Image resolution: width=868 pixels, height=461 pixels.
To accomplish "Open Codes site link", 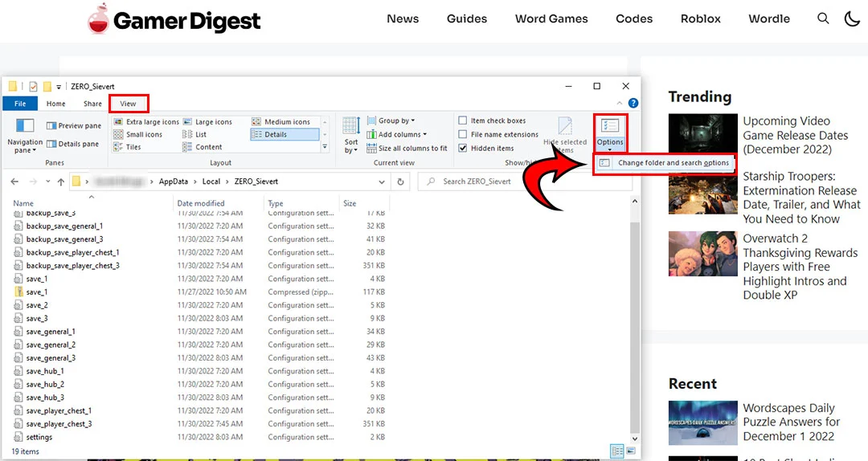I will pyautogui.click(x=634, y=18).
